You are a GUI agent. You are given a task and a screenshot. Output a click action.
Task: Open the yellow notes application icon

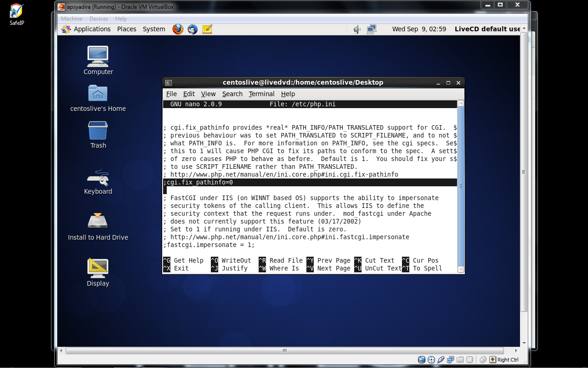click(207, 29)
